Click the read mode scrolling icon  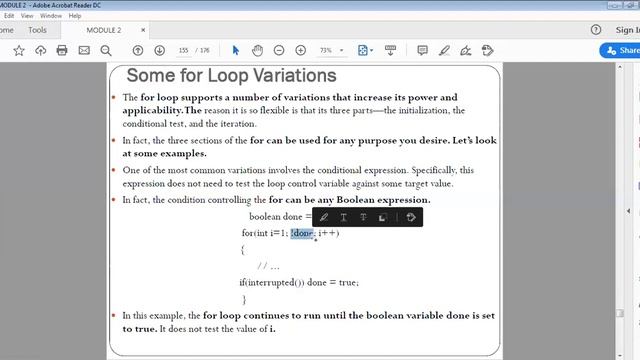[390, 50]
